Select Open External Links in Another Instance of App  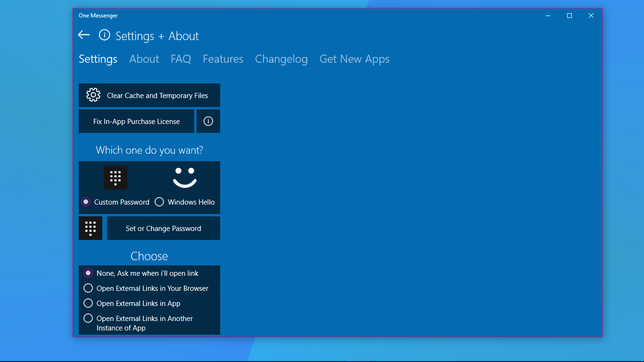click(x=138, y=323)
